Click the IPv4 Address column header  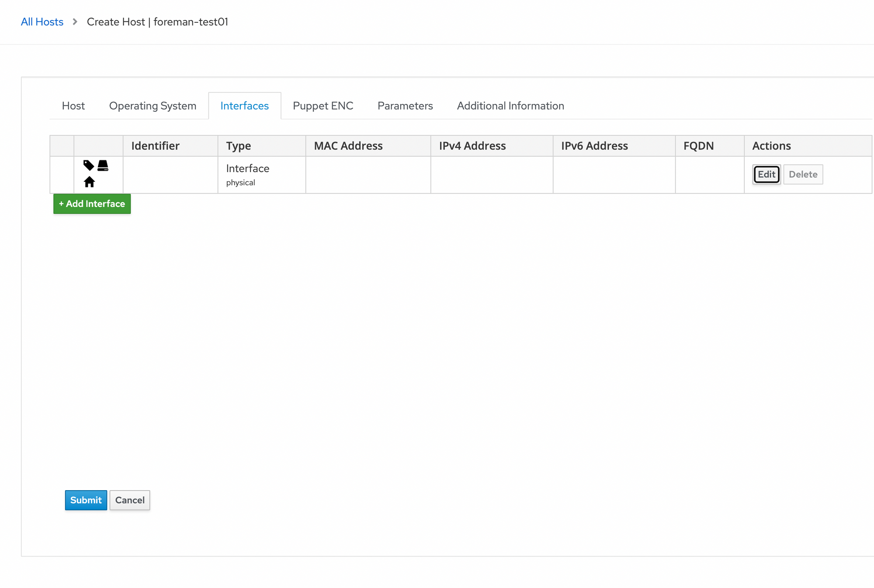472,146
